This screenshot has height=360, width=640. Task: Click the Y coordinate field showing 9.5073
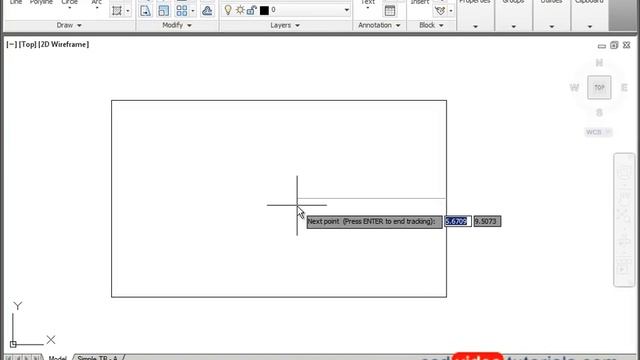pos(487,221)
